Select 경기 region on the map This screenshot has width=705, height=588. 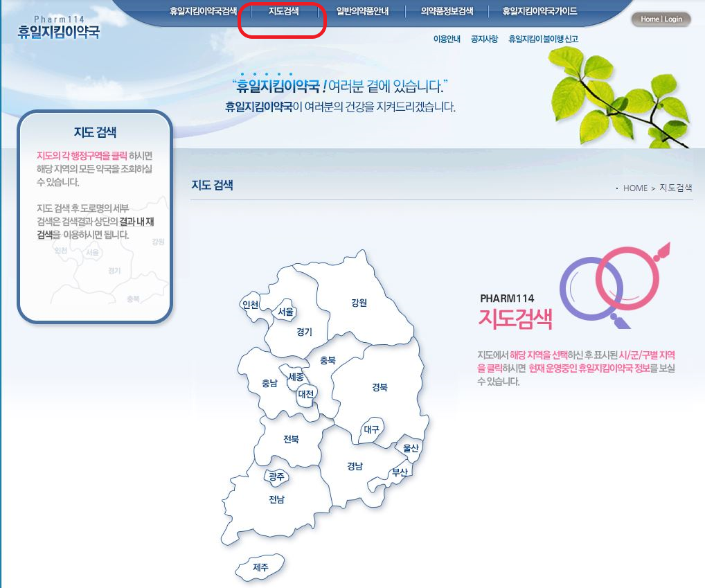(303, 332)
